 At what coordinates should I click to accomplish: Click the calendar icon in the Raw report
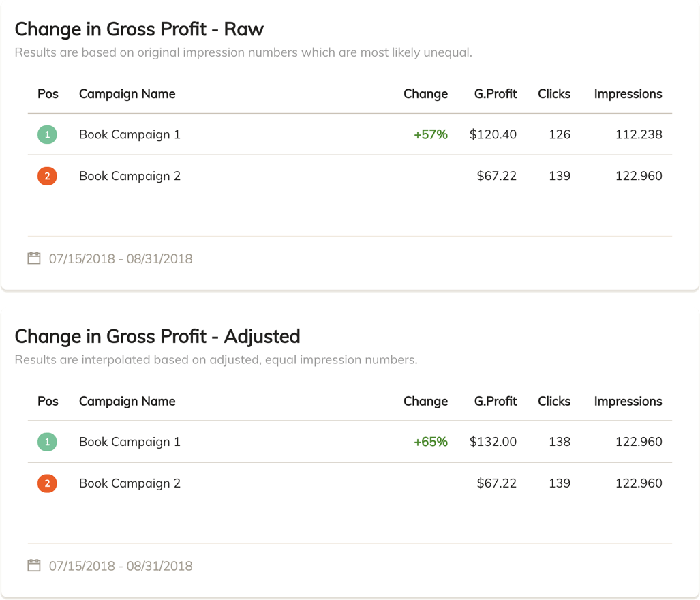click(34, 258)
